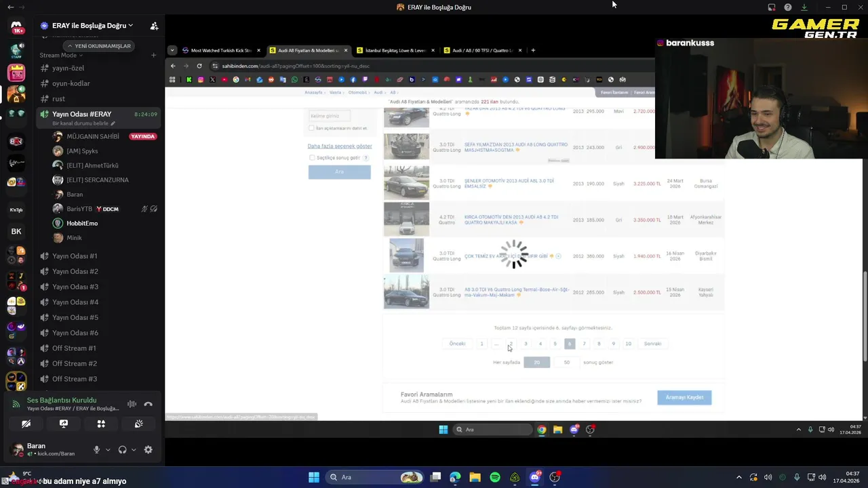This screenshot has height=488, width=868.
Task: Jump to YENİ OKUNMAMIŞLAR unread messages
Action: tap(98, 46)
